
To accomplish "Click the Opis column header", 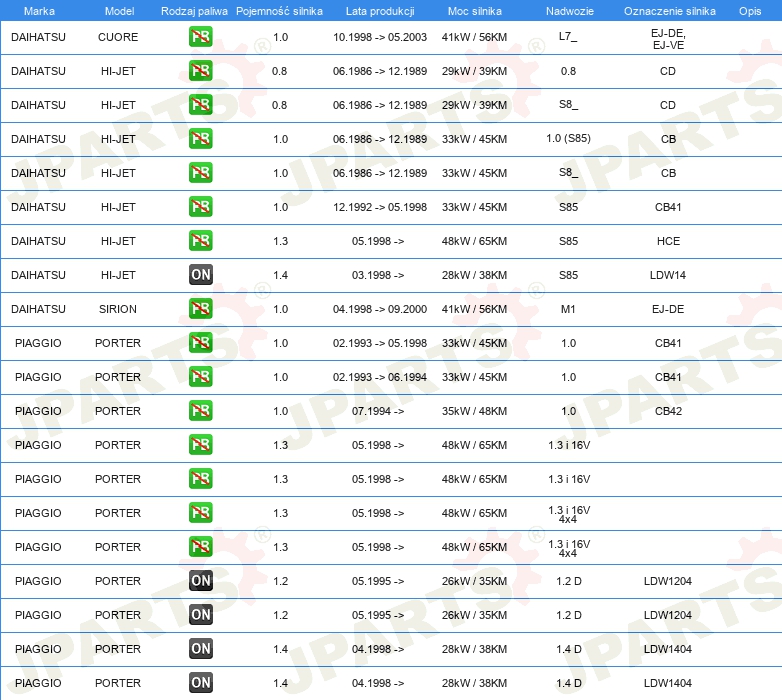I will click(x=749, y=10).
